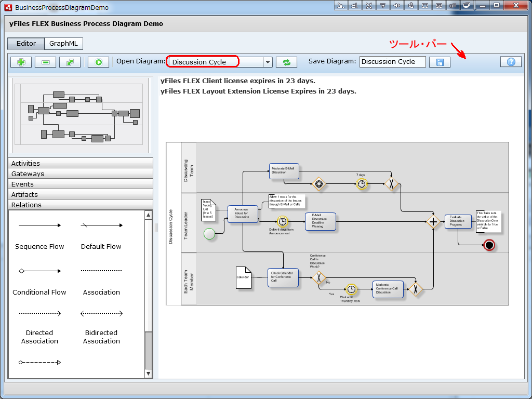Viewport: 532px width, 399px height.
Task: Open the Open Diagram dropdown arrow
Action: (x=268, y=62)
